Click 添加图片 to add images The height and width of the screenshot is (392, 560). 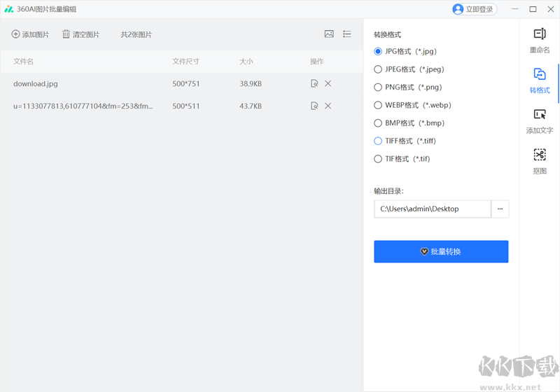30,34
